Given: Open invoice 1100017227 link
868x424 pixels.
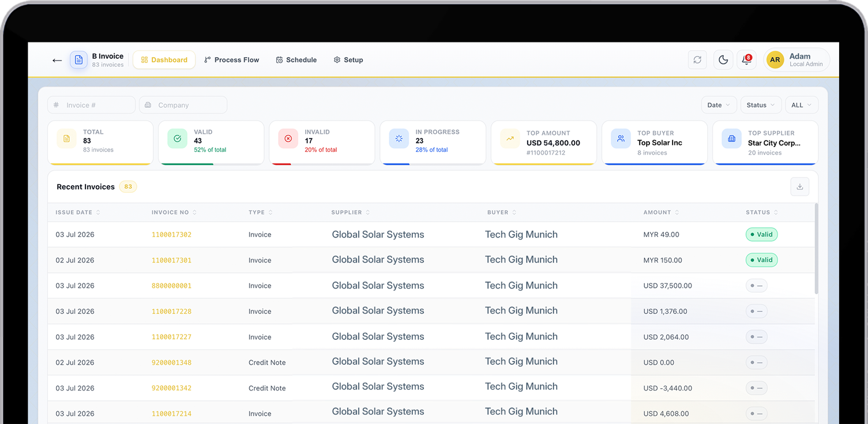Looking at the screenshot, I should tap(171, 337).
